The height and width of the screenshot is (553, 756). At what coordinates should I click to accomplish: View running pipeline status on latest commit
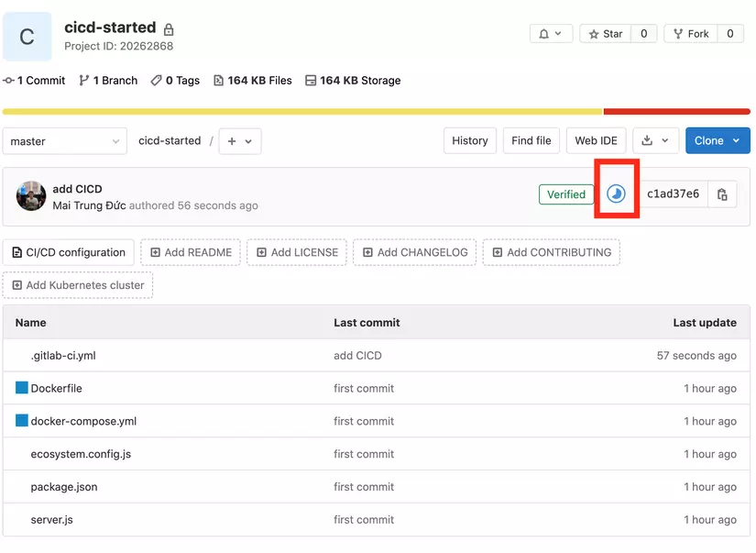(x=616, y=194)
